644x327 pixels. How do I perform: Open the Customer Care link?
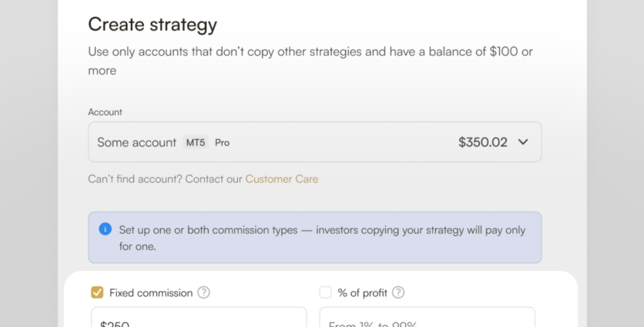pos(281,179)
